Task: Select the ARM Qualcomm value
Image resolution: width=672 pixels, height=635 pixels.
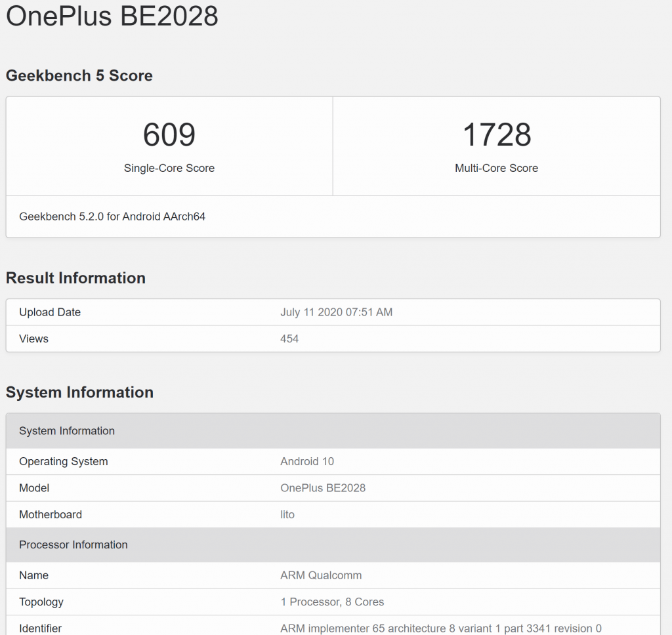Action: (x=321, y=575)
